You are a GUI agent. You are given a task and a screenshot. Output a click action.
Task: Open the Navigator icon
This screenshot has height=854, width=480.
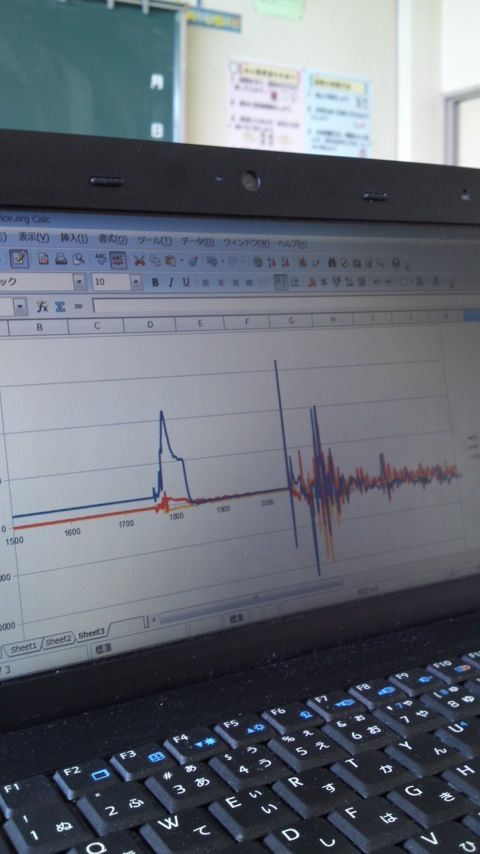coord(344,263)
